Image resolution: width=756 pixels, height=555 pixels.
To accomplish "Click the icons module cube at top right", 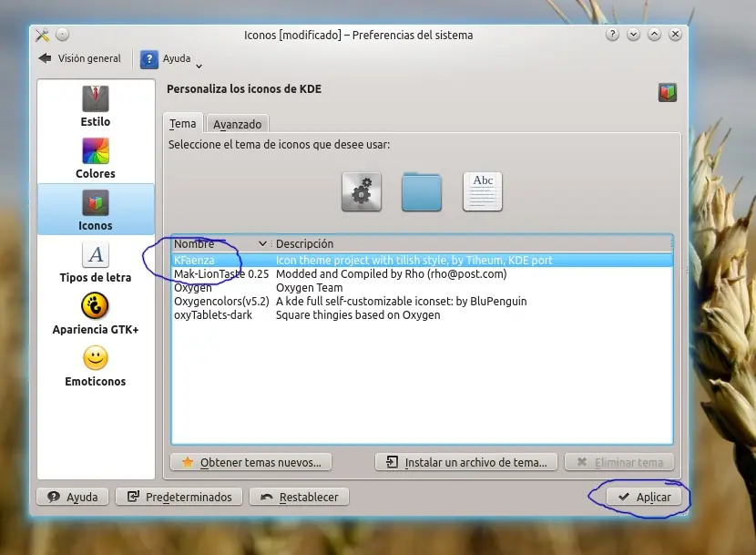I will click(668, 92).
